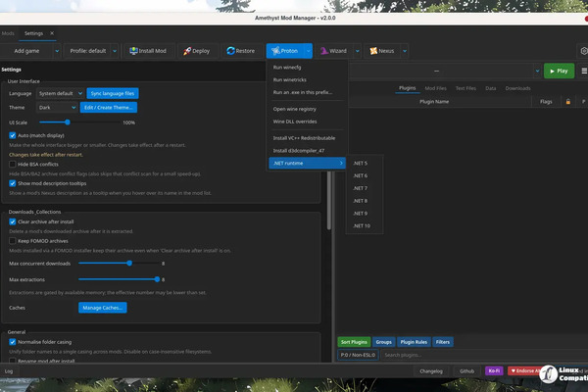Click the Sync language files button
Viewport: 588px width, 392px height.
tap(113, 93)
